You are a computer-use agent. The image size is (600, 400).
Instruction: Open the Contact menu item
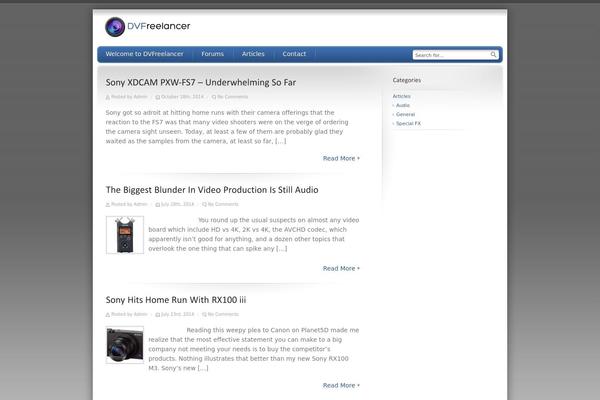click(x=294, y=54)
